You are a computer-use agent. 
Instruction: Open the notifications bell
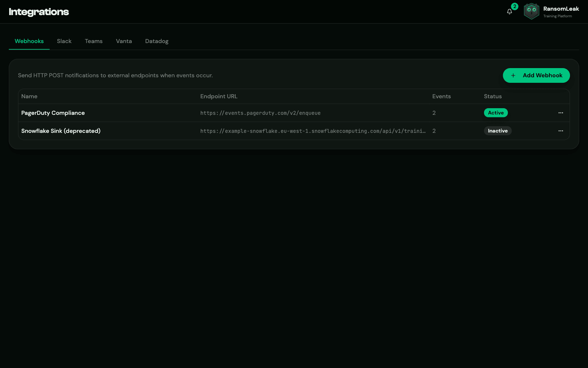pos(509,12)
